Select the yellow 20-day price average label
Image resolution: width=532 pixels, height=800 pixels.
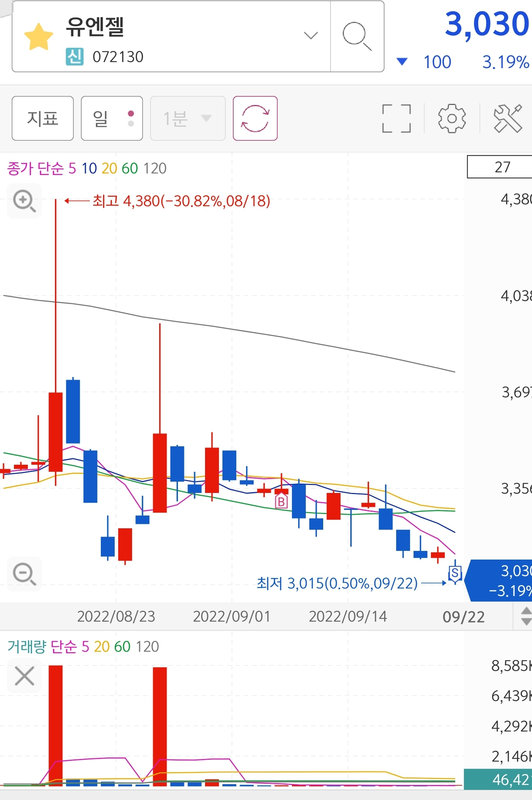109,168
